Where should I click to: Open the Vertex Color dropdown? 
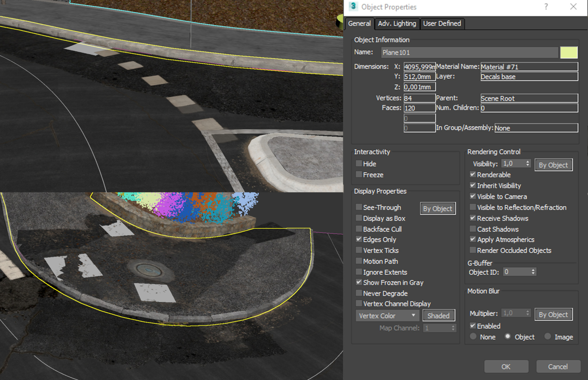pos(387,316)
